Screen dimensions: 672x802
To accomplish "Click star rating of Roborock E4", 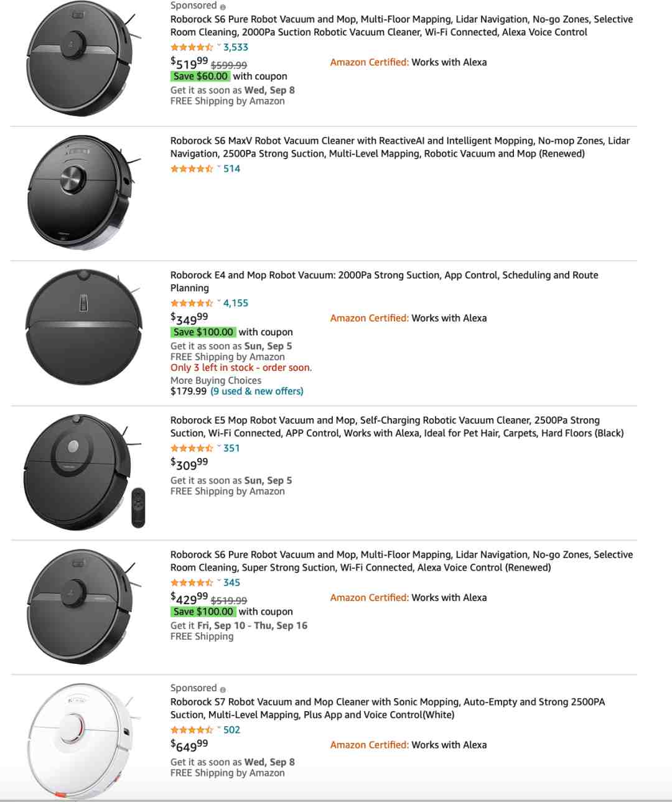I will tap(192, 303).
